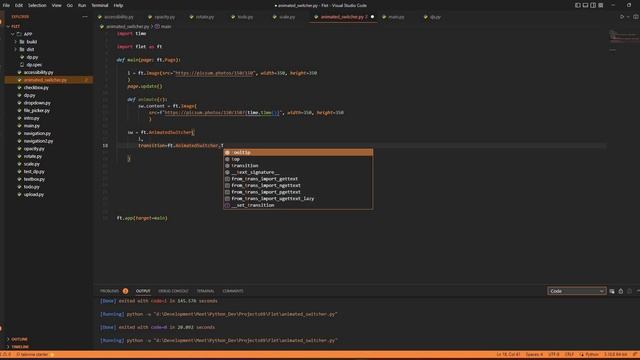Open test_dp.py in the Explorer tree
The height and width of the screenshot is (360, 640).
pos(49,172)
